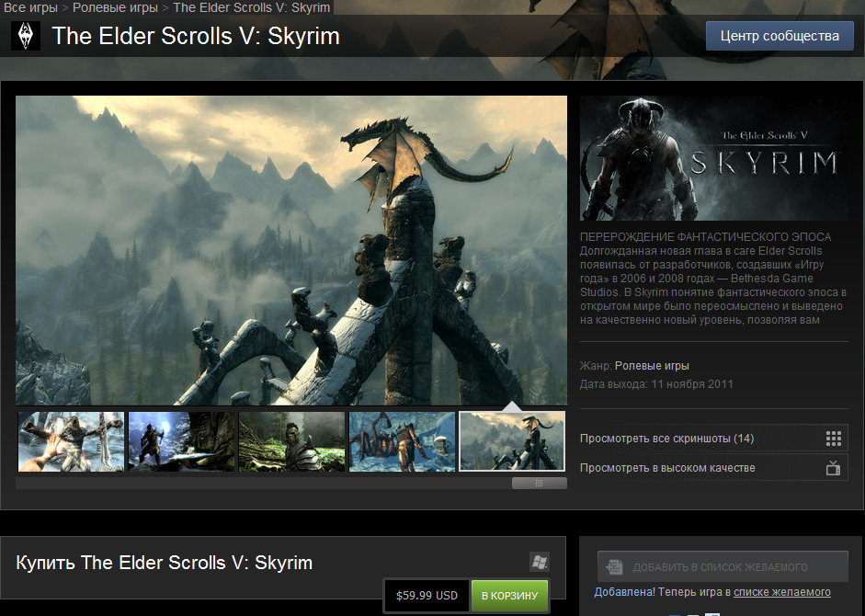Open the grid icon for all screenshots
Screen dimensions: 865x616
click(834, 439)
